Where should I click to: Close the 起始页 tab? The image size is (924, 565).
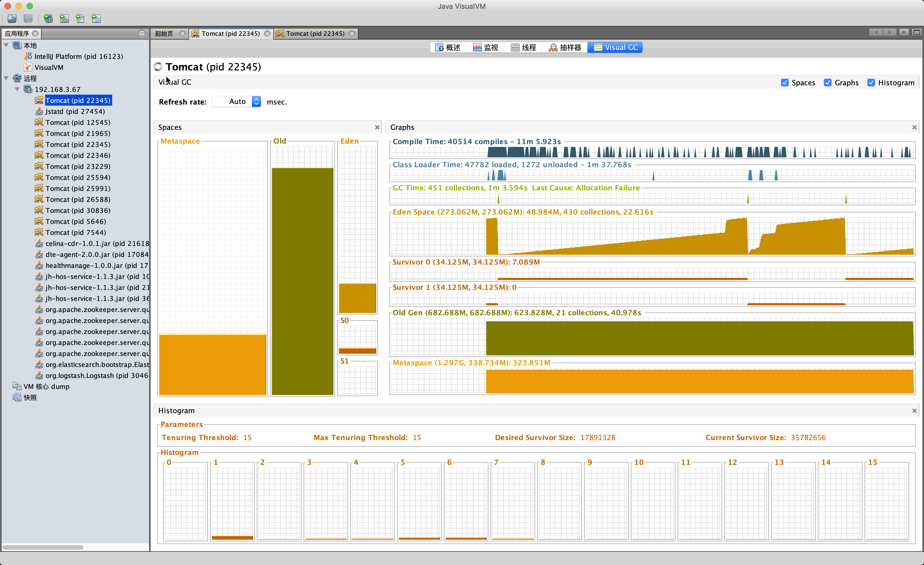click(x=183, y=33)
